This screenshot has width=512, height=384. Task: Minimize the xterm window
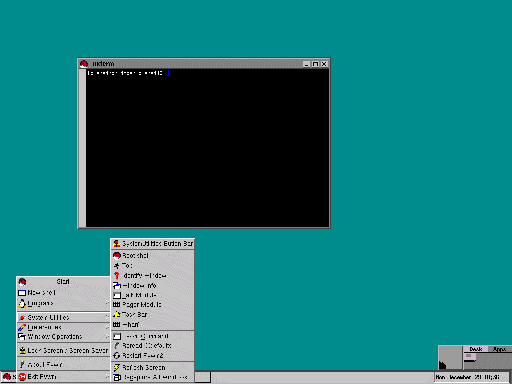307,64
